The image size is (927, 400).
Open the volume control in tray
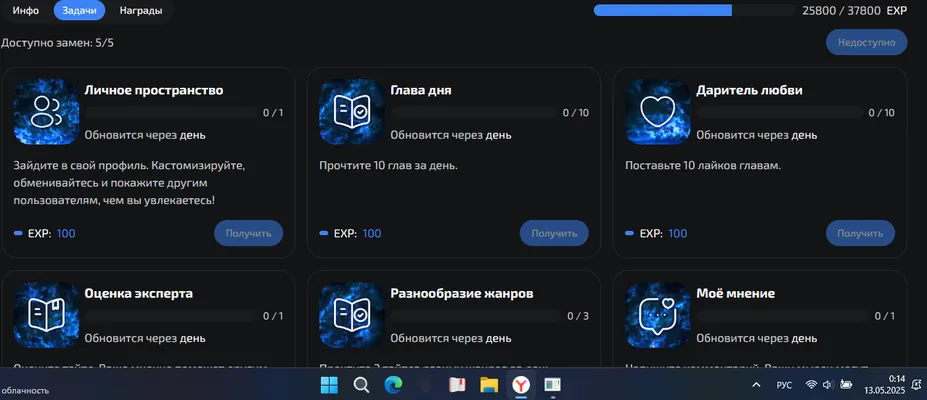[828, 385]
